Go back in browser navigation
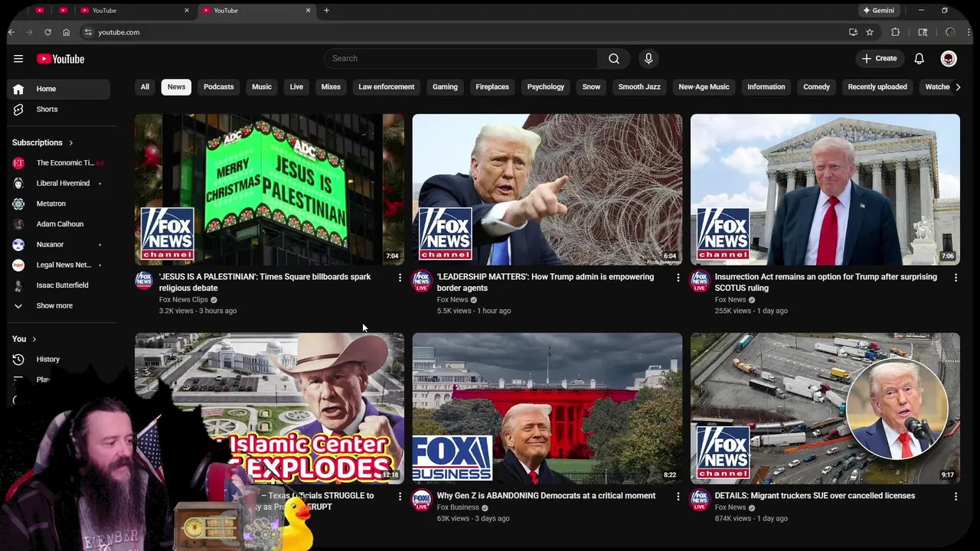 click(11, 32)
